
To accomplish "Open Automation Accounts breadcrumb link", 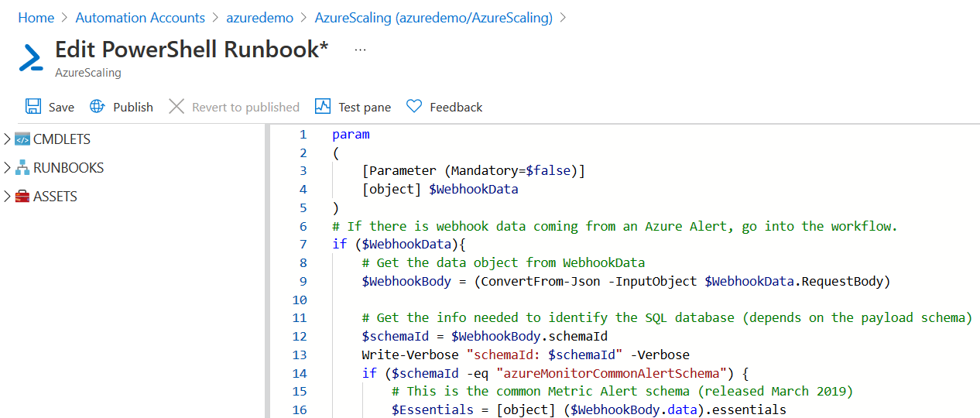I will click(140, 18).
